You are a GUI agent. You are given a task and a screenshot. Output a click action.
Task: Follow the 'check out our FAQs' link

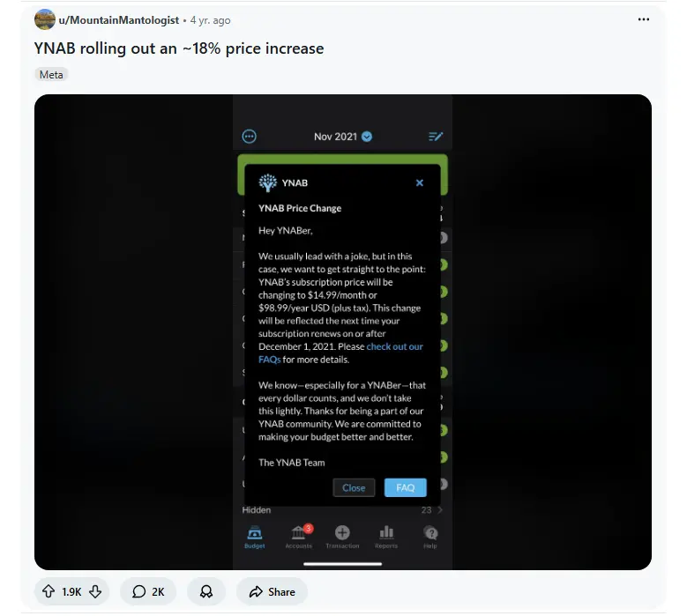pos(341,353)
